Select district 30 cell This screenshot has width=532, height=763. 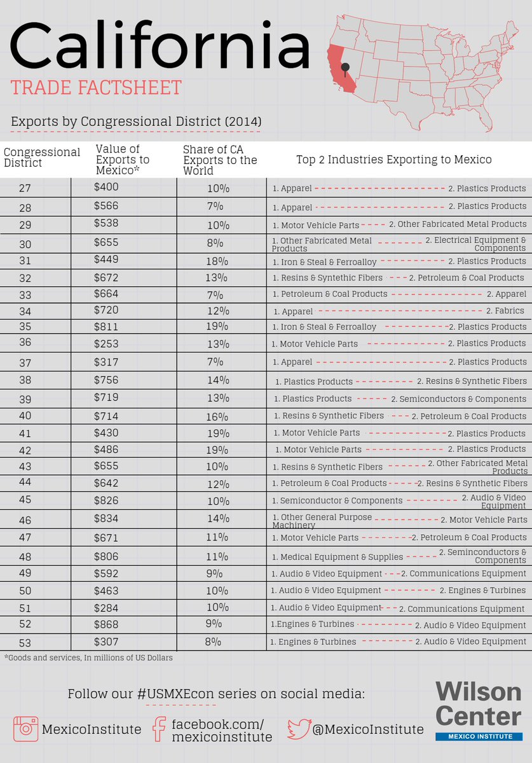click(25, 244)
